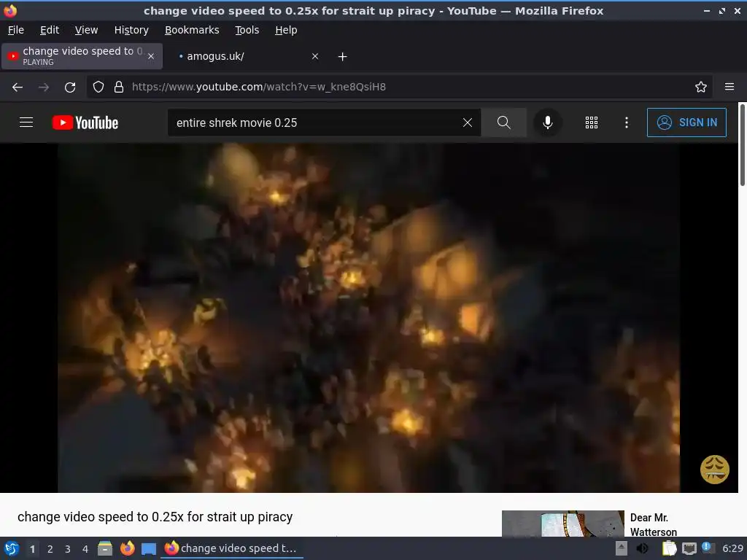
Task: Bookmark this page with the star
Action: 701,87
